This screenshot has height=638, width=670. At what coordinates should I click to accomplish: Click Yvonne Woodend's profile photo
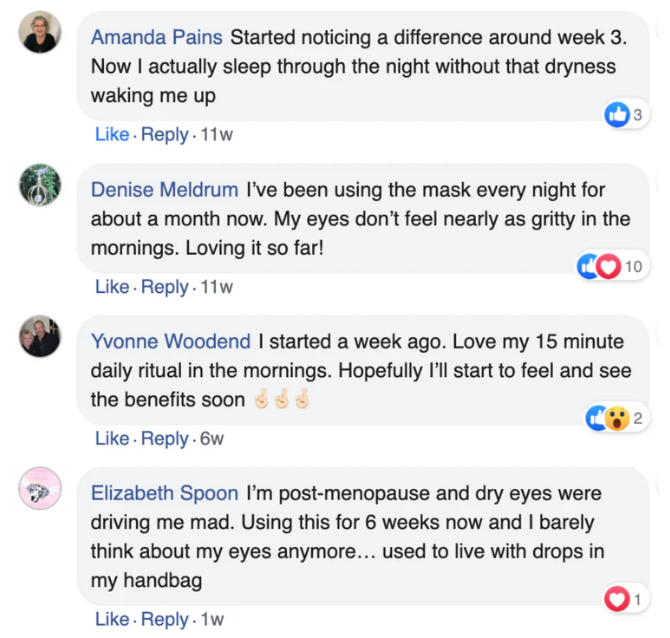[40, 337]
